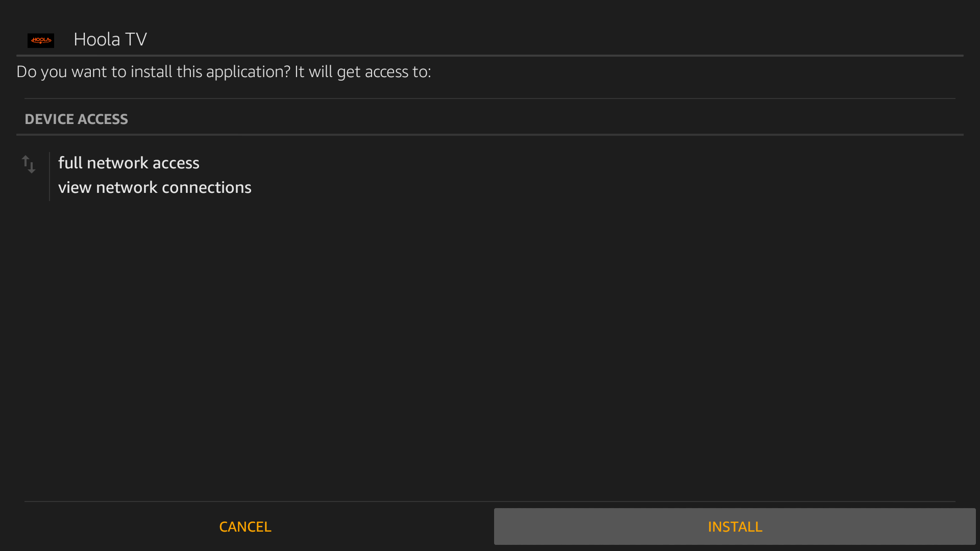The image size is (980, 551).
Task: Decline installing the Hoola TV application
Action: (x=245, y=527)
